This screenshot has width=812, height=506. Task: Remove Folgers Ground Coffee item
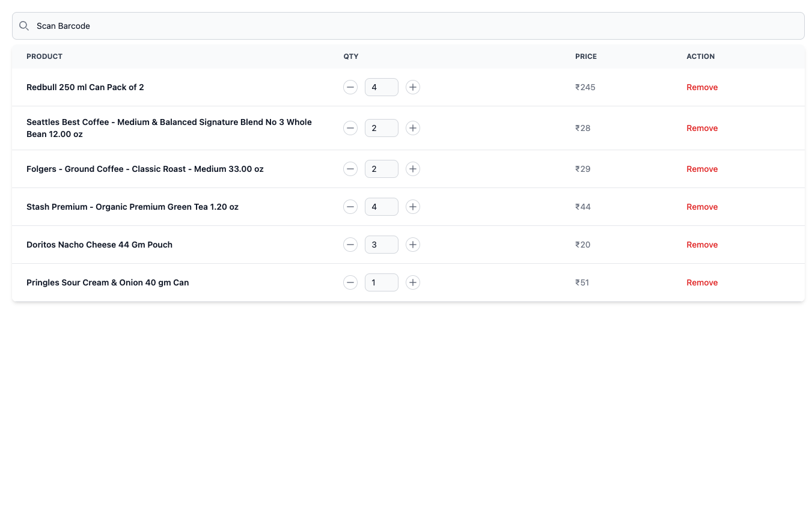(702, 169)
